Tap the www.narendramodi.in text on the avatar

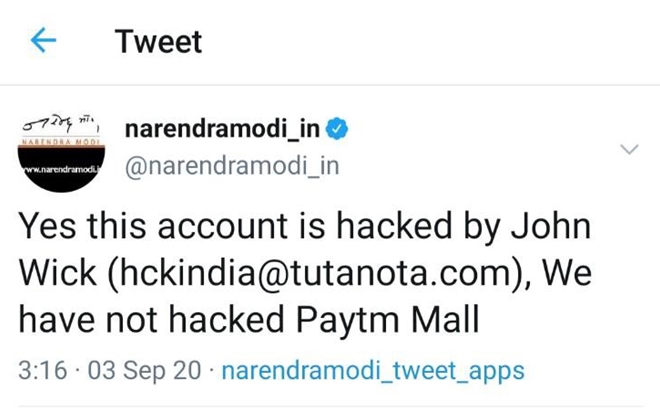(x=61, y=170)
